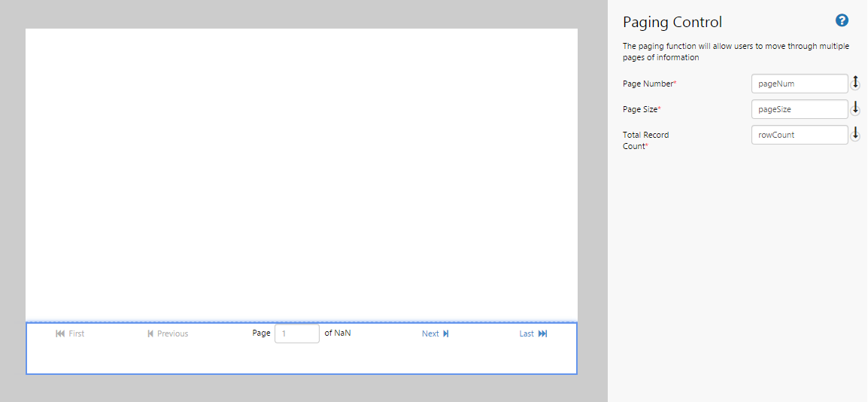Focus the Page Size field containing pageSize

click(x=799, y=109)
